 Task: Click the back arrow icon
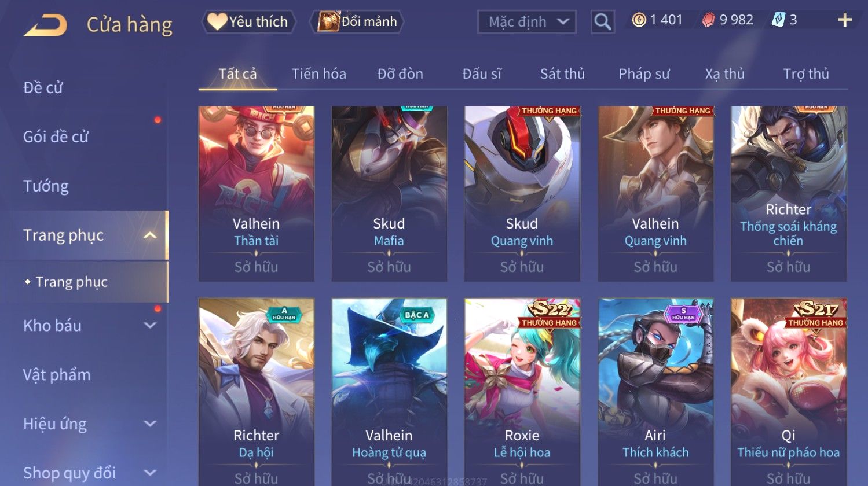(45, 25)
